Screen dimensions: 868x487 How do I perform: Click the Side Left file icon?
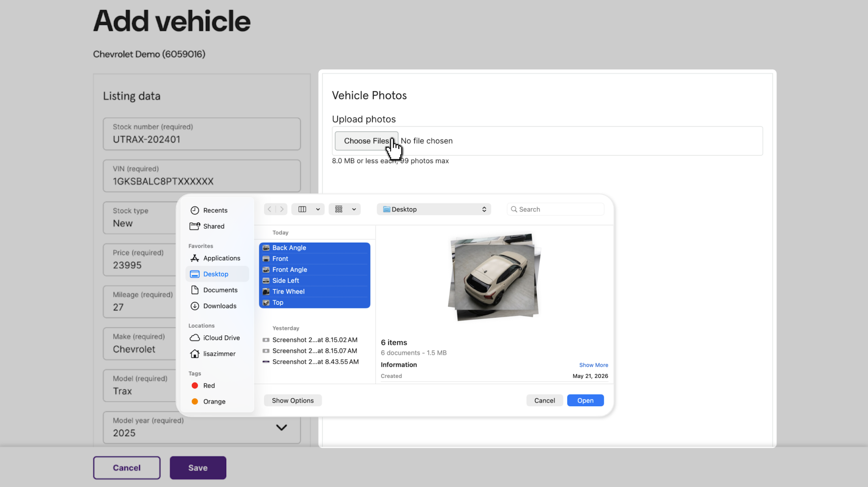266,281
